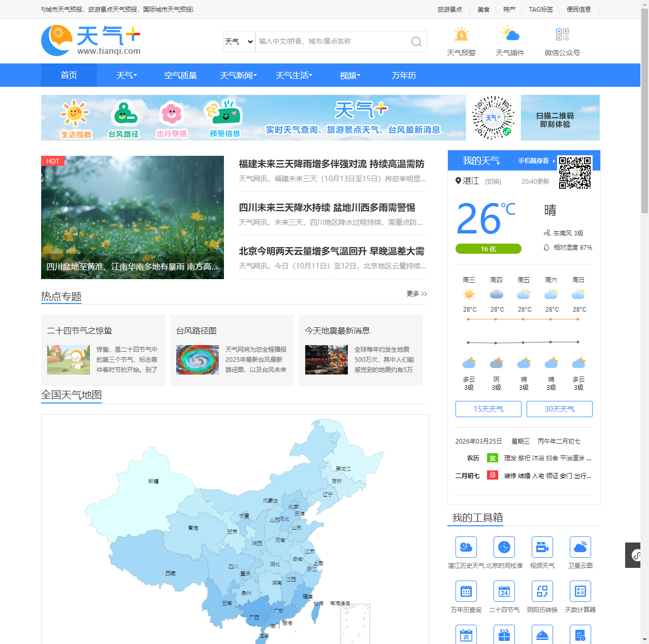Select the 万年历 navigation item
The width and height of the screenshot is (649, 644).
404,76
